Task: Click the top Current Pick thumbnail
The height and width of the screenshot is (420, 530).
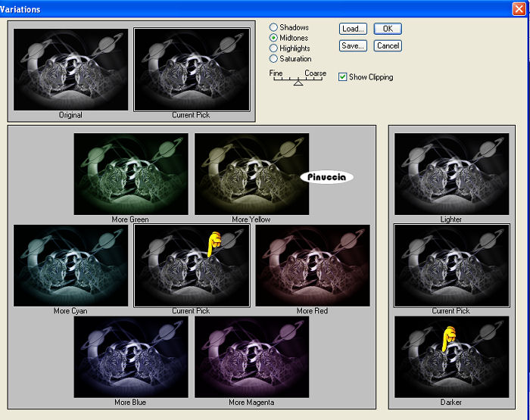Action: [x=192, y=70]
